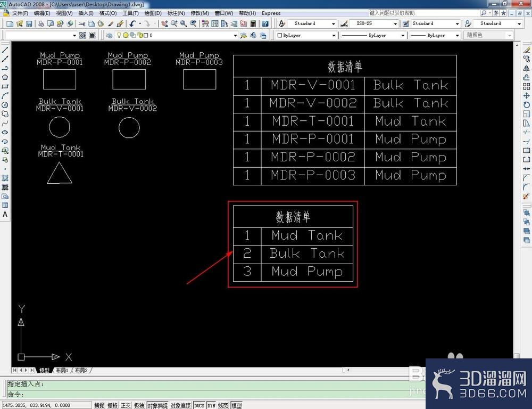The image size is (532, 409).
Task: Click the Mirror tool in the Modify toolbar
Action: [526, 68]
